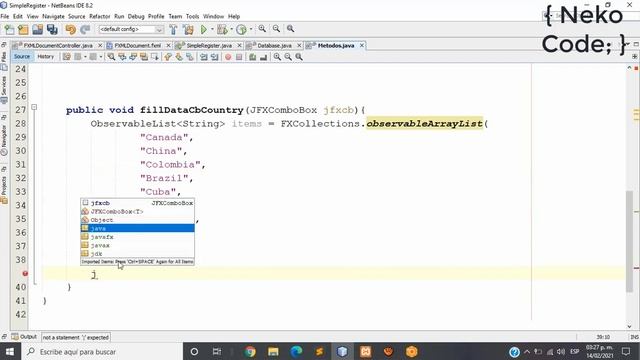Click the New Project toolbar icon
This screenshot has height=360, width=640.
click(23, 29)
